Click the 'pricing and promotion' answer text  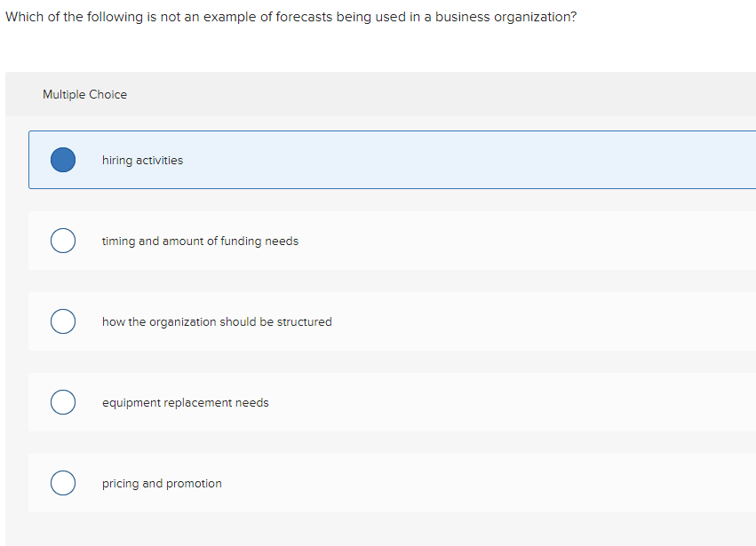[x=162, y=484]
